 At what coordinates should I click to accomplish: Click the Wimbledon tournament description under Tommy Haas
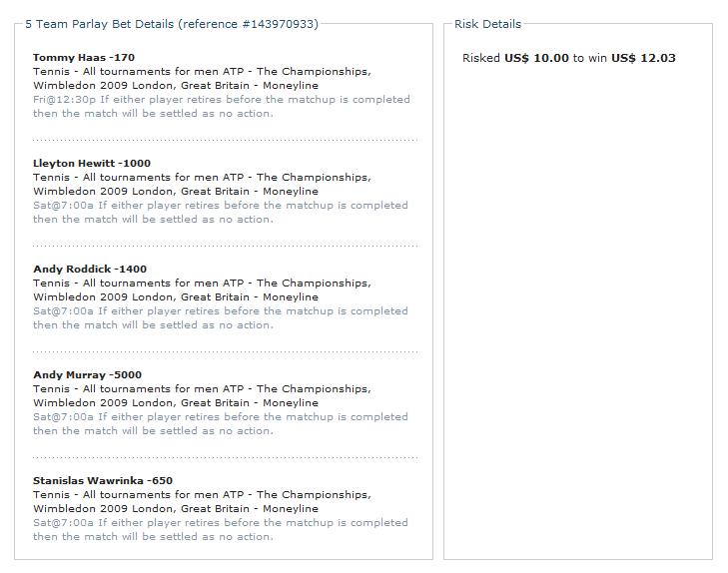[x=202, y=79]
